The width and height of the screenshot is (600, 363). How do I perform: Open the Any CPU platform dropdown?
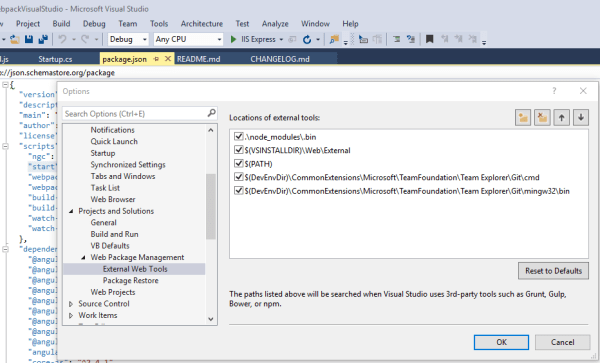point(219,39)
